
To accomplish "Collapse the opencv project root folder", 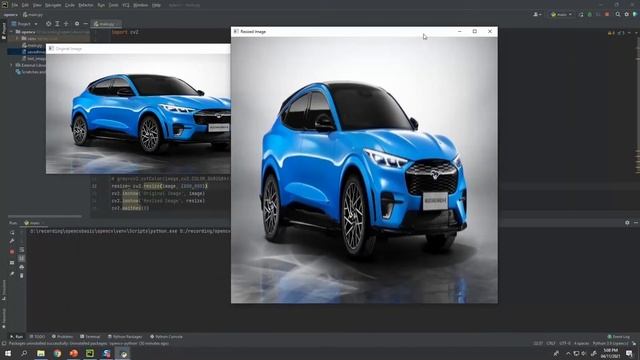I will [x=11, y=32].
